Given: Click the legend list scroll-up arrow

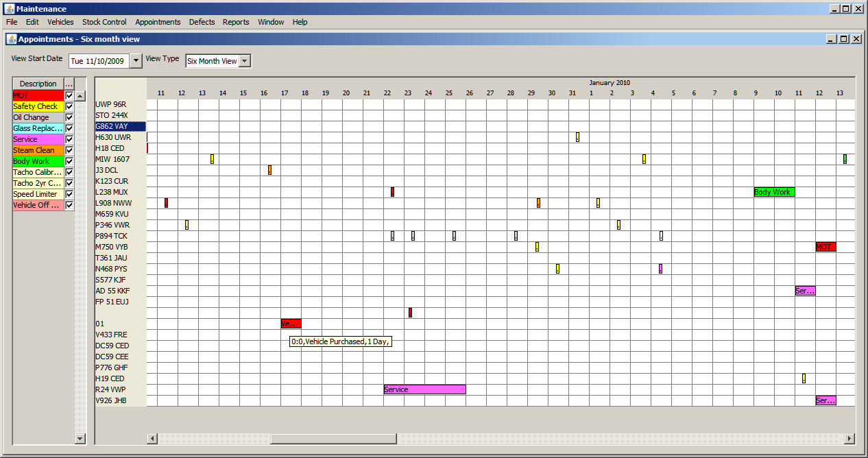Looking at the screenshot, I should (80, 96).
